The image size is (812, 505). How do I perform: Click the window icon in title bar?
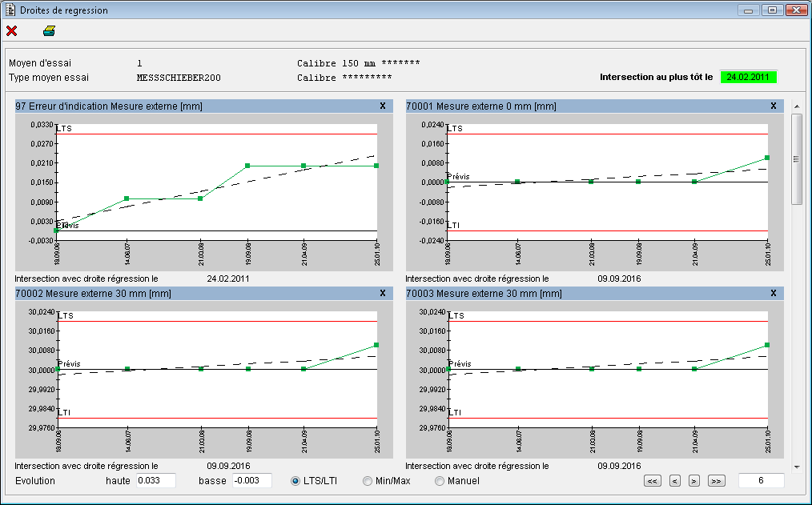pyautogui.click(x=10, y=10)
